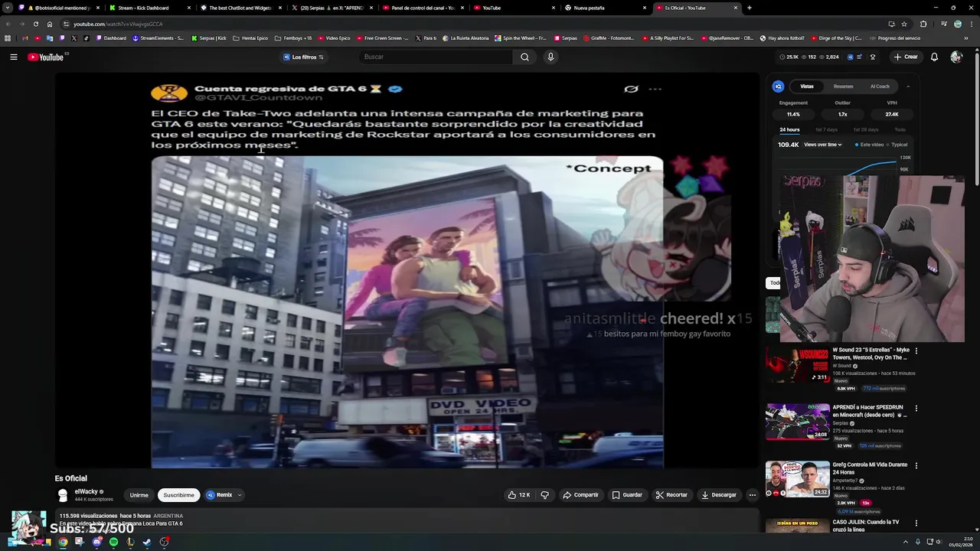Collapse the vidIQ stats panel

coord(908,86)
